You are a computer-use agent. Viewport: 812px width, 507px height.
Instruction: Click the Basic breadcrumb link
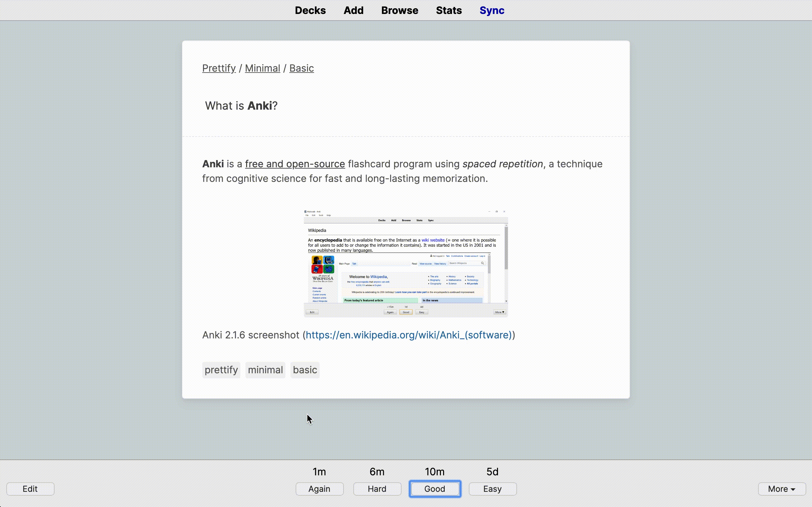click(x=301, y=68)
